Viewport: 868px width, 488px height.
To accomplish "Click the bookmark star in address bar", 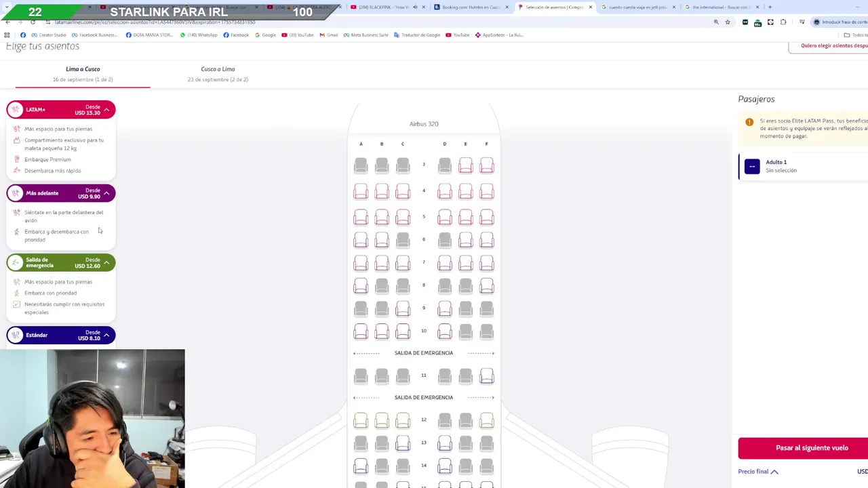I will coord(728,22).
